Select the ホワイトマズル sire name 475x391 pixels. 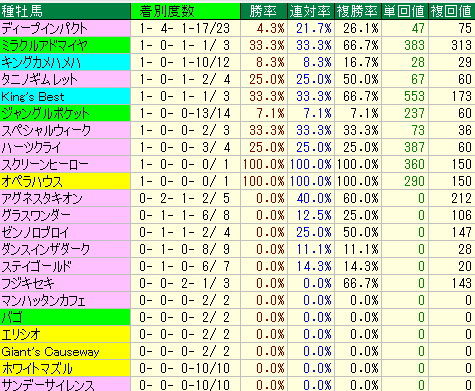tap(37, 369)
